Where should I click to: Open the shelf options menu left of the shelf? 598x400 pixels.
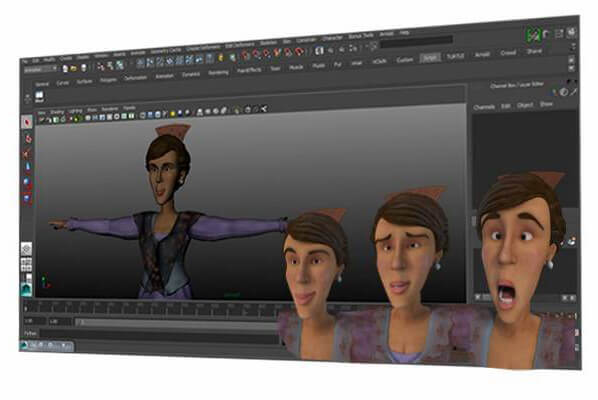(27, 98)
